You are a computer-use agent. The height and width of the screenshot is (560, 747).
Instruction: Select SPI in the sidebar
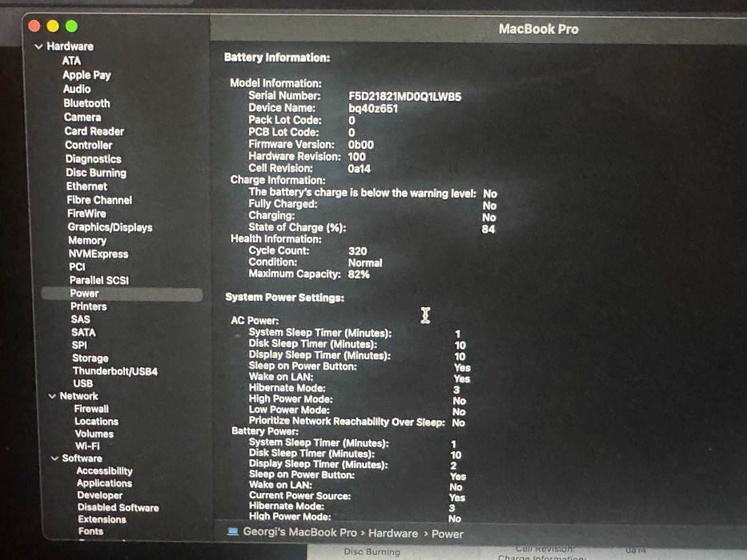(x=79, y=346)
